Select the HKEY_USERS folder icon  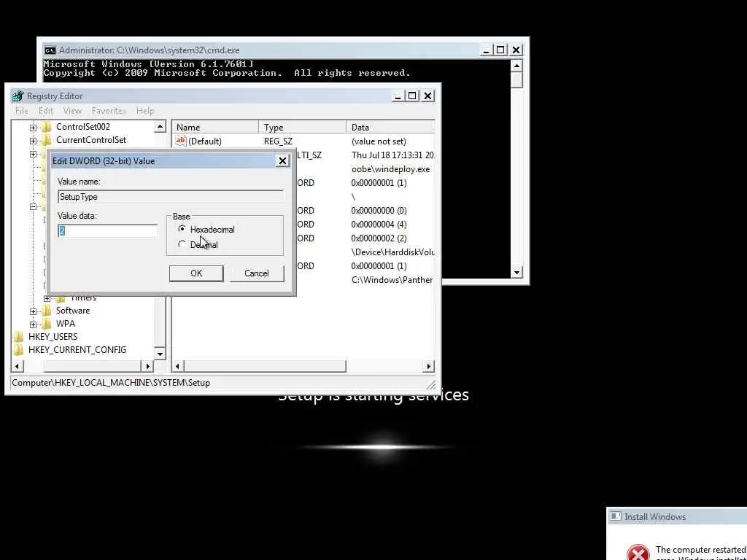(18, 337)
